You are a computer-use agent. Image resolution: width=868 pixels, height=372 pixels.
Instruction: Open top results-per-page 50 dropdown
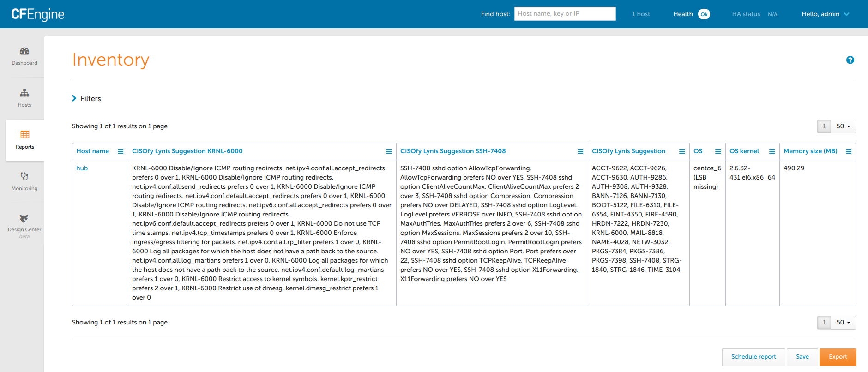click(844, 126)
